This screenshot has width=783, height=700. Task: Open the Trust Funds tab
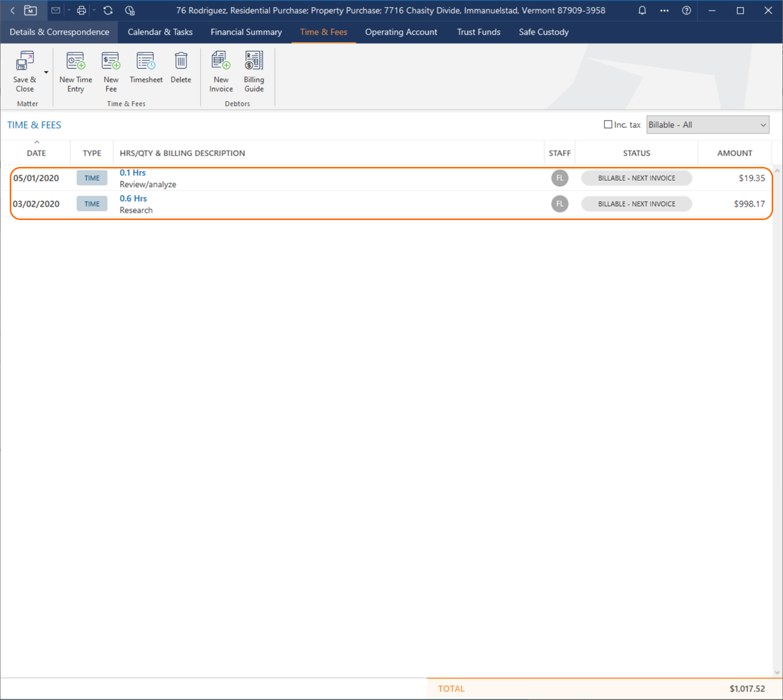click(x=478, y=32)
